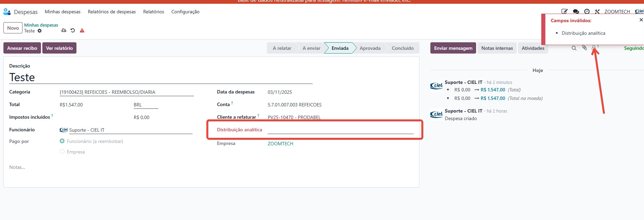Click the red warning triangle indicator
The width and height of the screenshot is (644, 220).
tap(82, 30)
